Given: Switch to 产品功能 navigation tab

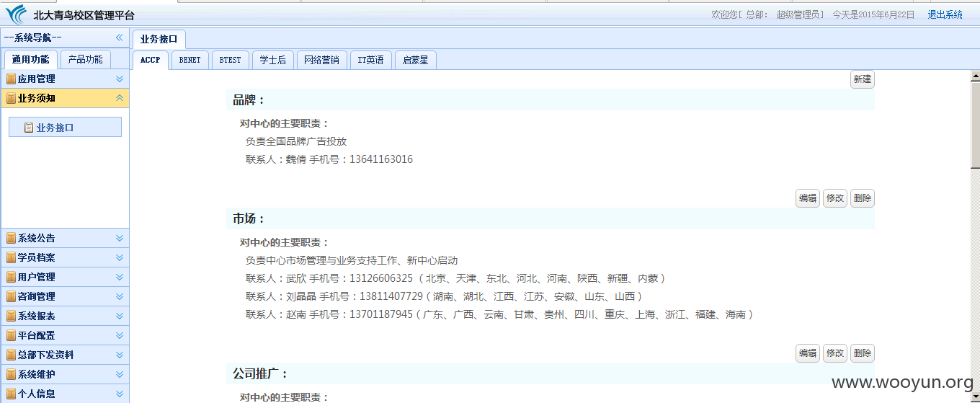Looking at the screenshot, I should [86, 60].
